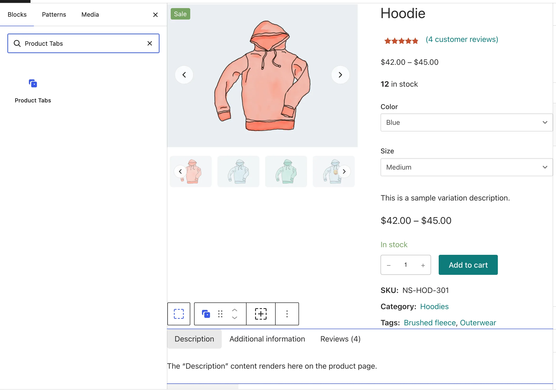The image size is (556, 392).
Task: Switch to the Media tab
Action: (90, 15)
